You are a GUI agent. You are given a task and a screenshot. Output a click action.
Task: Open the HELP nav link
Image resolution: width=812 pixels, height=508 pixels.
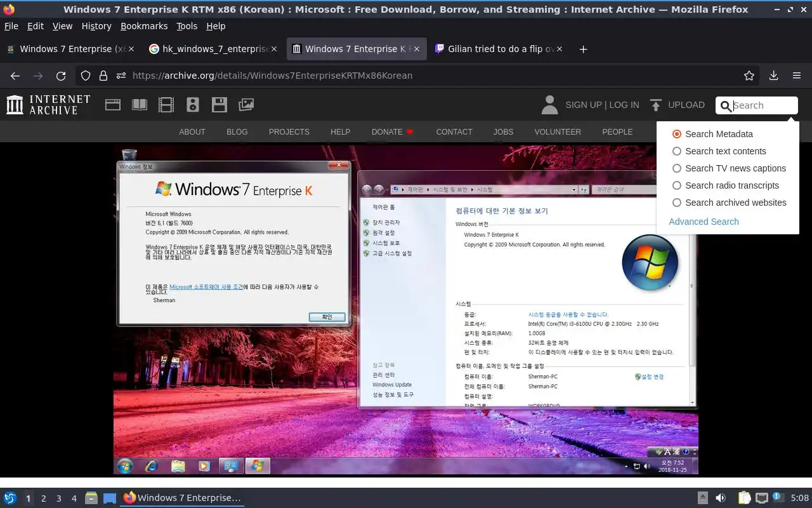tap(340, 132)
